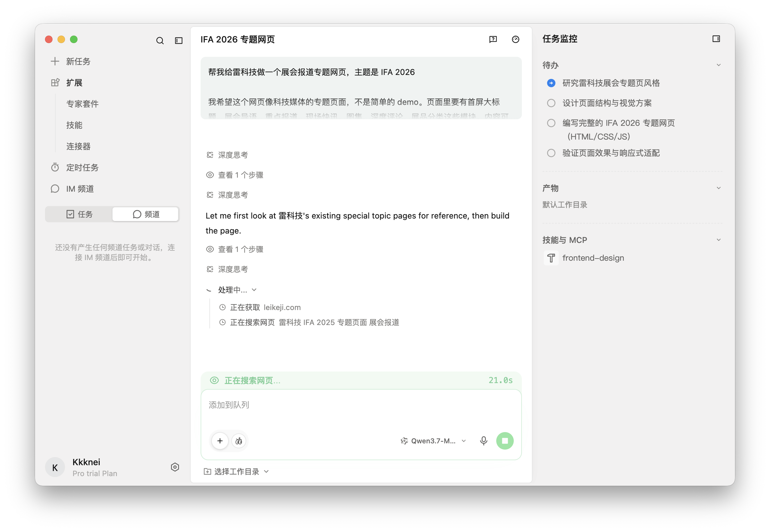Click the folder icon by 选择工作目录
770x532 pixels.
point(207,471)
